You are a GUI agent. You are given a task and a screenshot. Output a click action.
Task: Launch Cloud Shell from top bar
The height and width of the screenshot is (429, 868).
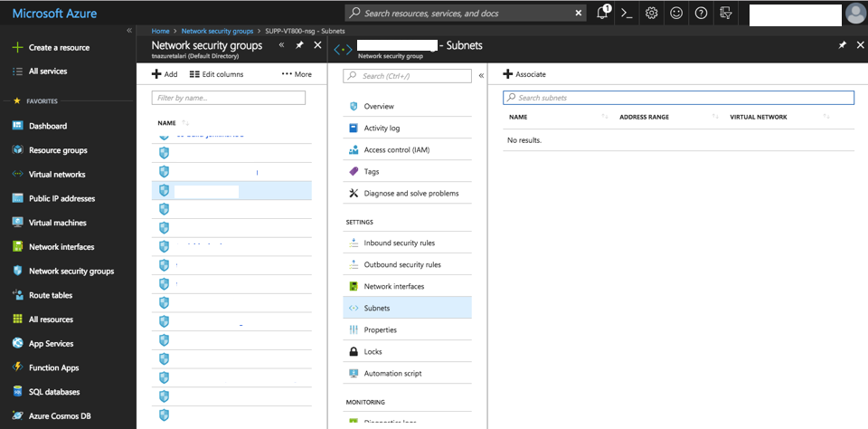coord(627,13)
